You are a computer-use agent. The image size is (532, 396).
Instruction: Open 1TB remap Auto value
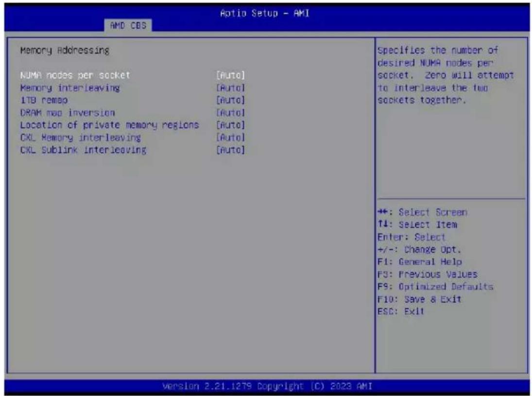[230, 100]
